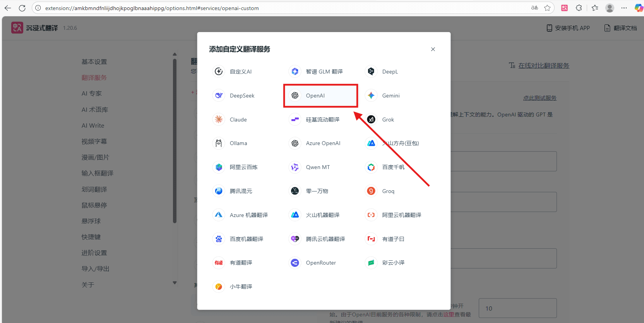Open the 基本设置 sidebar menu
This screenshot has width=644, height=323.
tap(94, 62)
